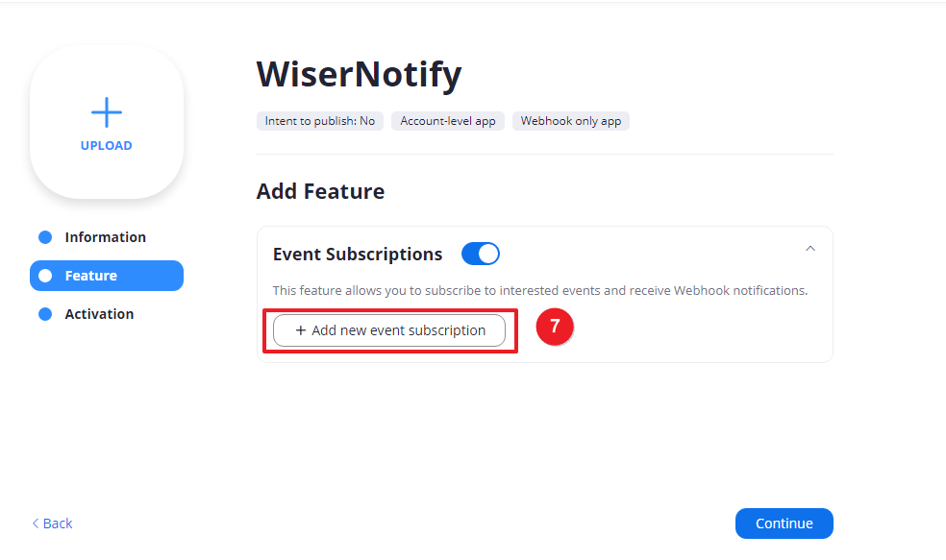Viewport: 946px width, 560px height.
Task: Click the left chevron beside Back
Action: coord(36,523)
